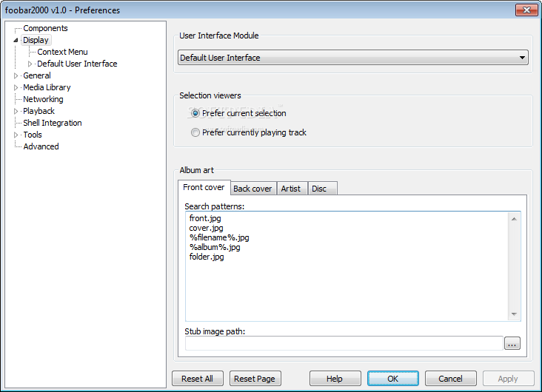
Task: Collapse the Display tree node arrow
Action: 16,41
